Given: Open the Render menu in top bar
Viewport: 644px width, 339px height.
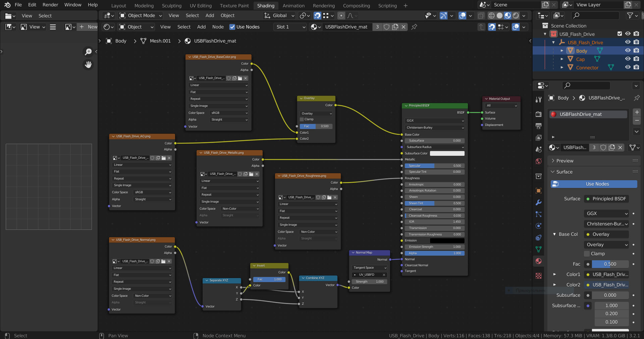Looking at the screenshot, I should (50, 5).
